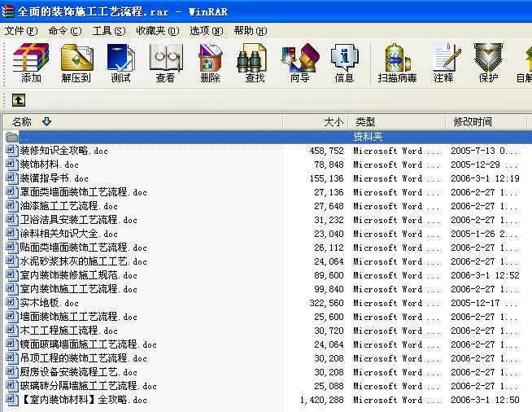Screen dimensions: 532x412
Task: Click size value 78,848
Action: point(329,164)
